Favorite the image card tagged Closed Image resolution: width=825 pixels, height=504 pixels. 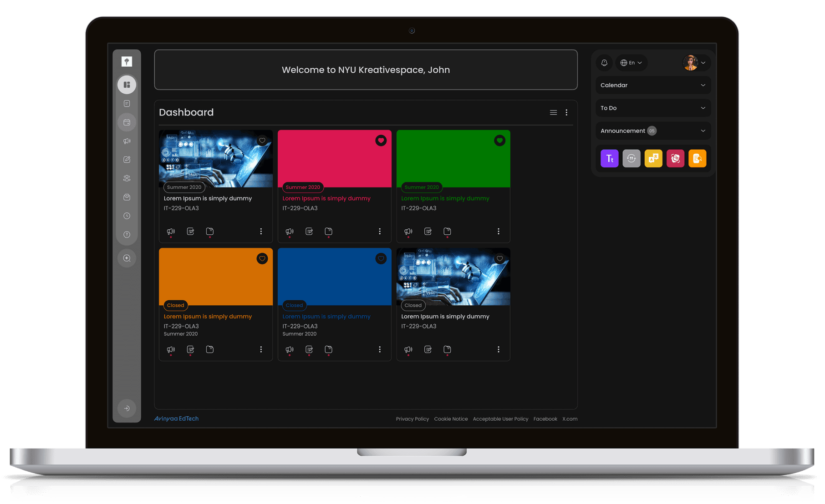click(x=500, y=259)
